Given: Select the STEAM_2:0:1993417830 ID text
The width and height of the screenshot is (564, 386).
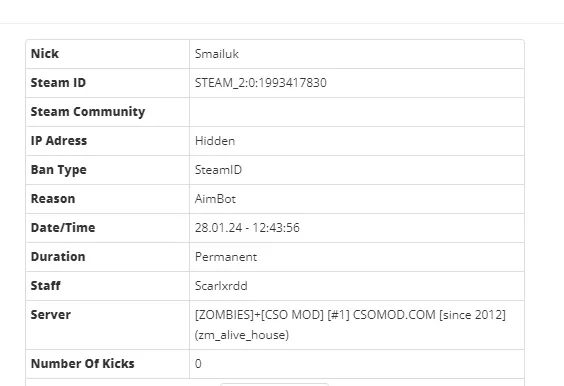Looking at the screenshot, I should pos(260,83).
